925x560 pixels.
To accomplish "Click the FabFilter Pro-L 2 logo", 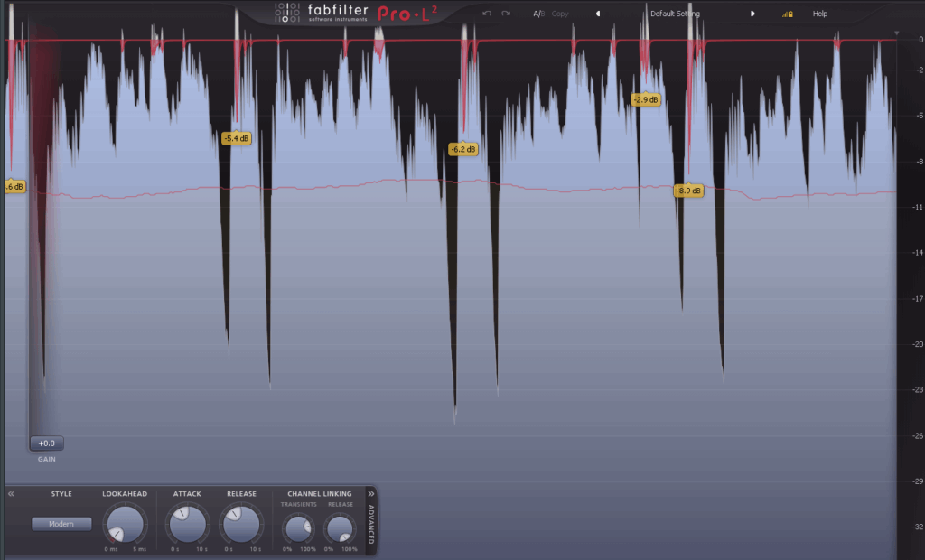I will (356, 13).
